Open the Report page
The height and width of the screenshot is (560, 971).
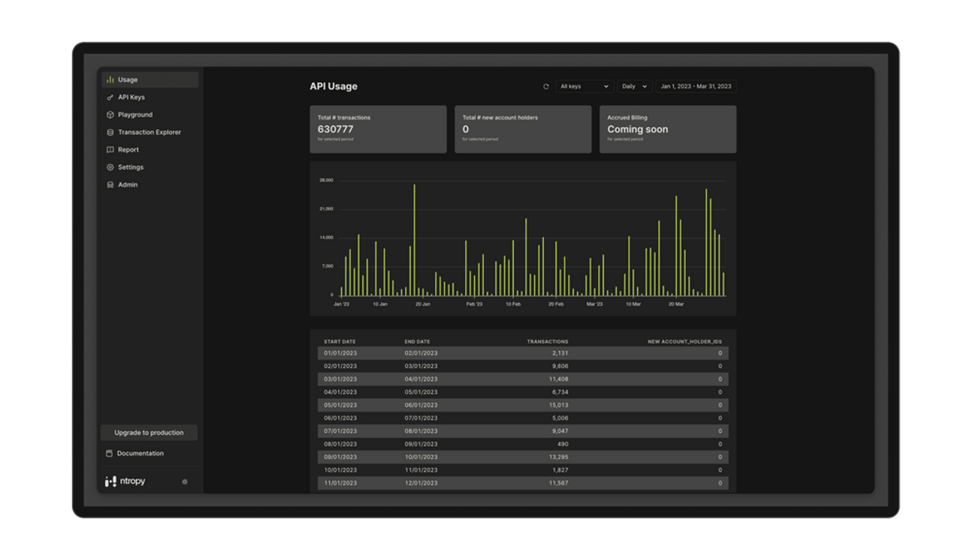tap(128, 150)
